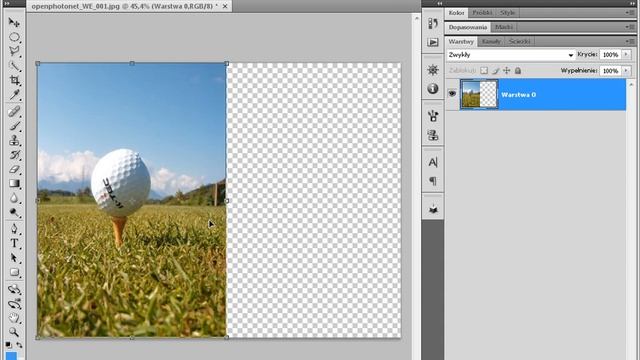Select the Hand tool

[14, 318]
